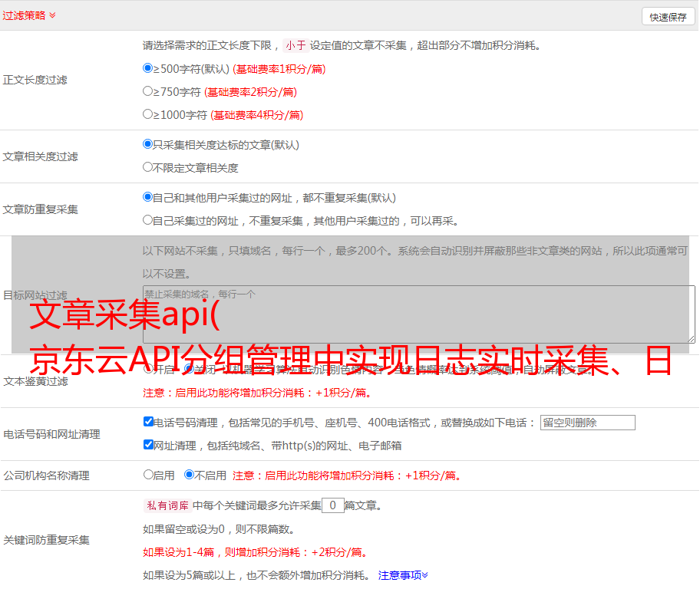
Task: Choose 不限定文章相关度 option
Action: pyautogui.click(x=148, y=167)
